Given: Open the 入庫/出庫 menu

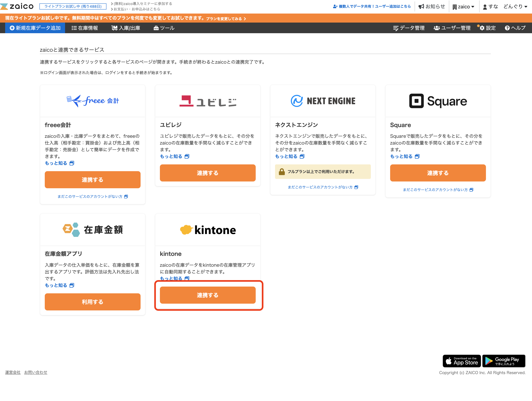Looking at the screenshot, I should click(126, 28).
